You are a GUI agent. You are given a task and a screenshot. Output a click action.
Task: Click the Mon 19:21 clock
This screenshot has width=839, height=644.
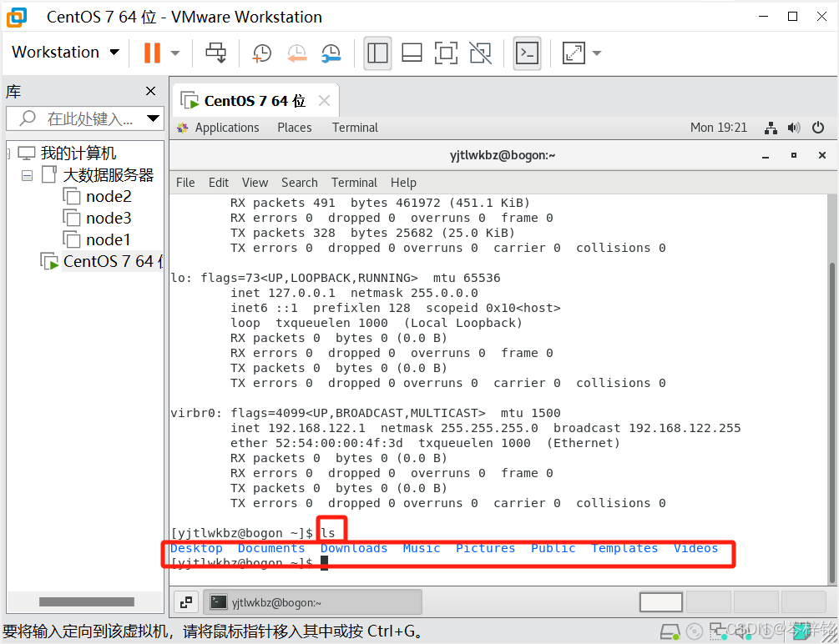coord(719,128)
